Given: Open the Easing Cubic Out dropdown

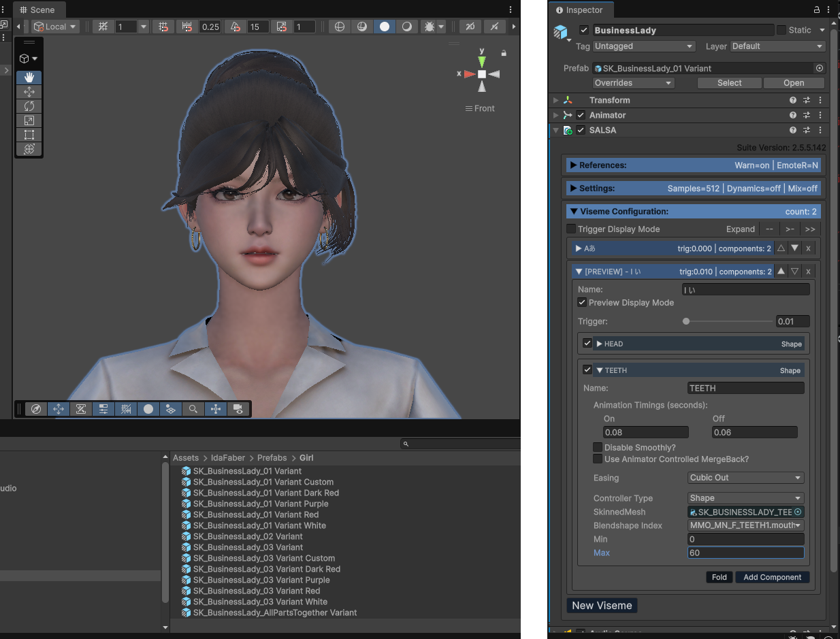Looking at the screenshot, I should 745,478.
